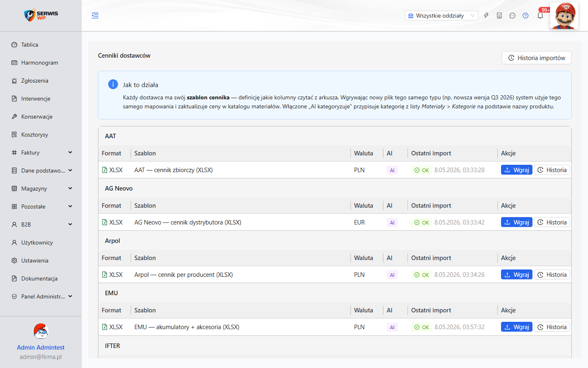Click the AI tag in AG Neovo row
The width and height of the screenshot is (588, 368).
(392, 222)
